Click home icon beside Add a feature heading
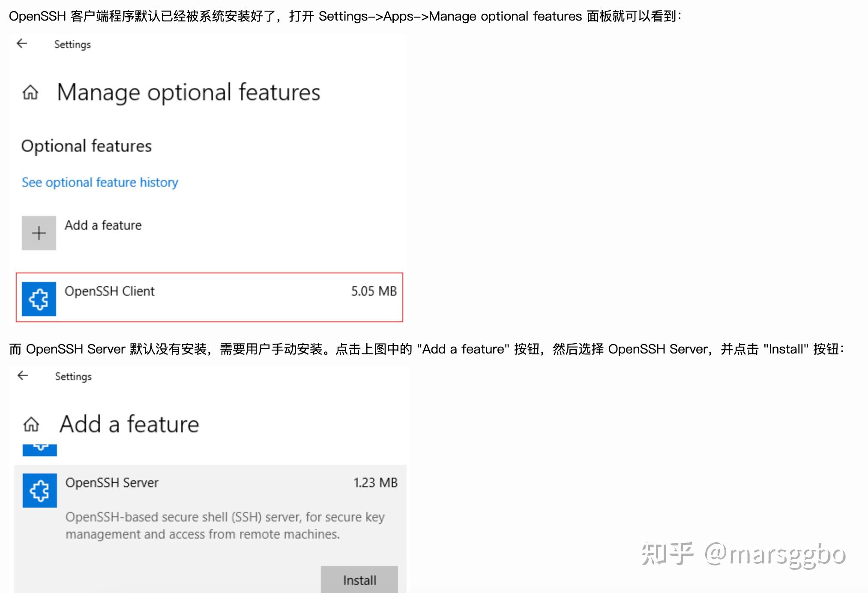Image resolution: width=868 pixels, height=593 pixels. (x=31, y=424)
